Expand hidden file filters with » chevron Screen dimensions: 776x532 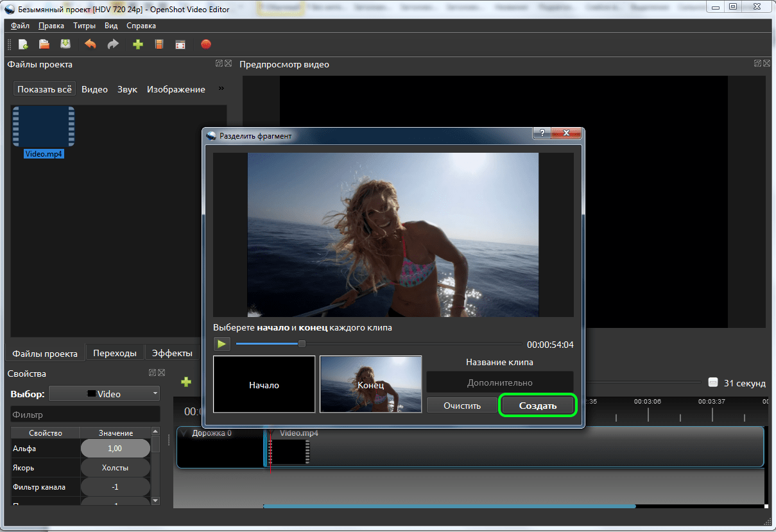(x=221, y=89)
